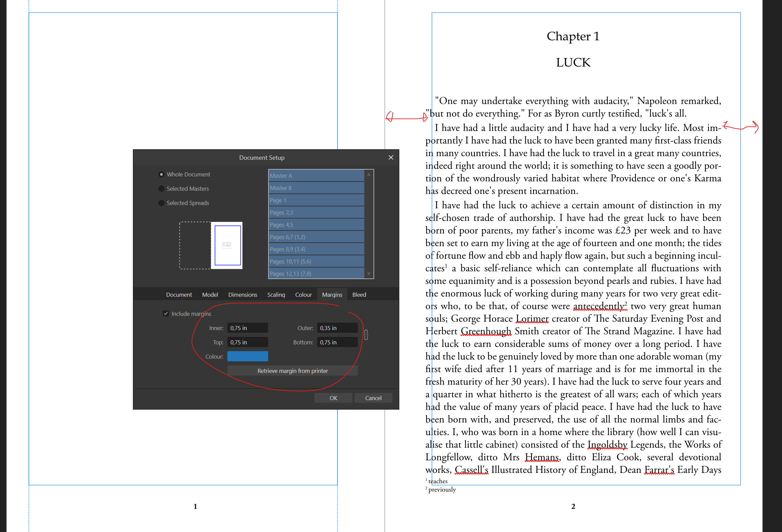This screenshot has width=782, height=532.
Task: Switch to the Model tab
Action: point(210,295)
